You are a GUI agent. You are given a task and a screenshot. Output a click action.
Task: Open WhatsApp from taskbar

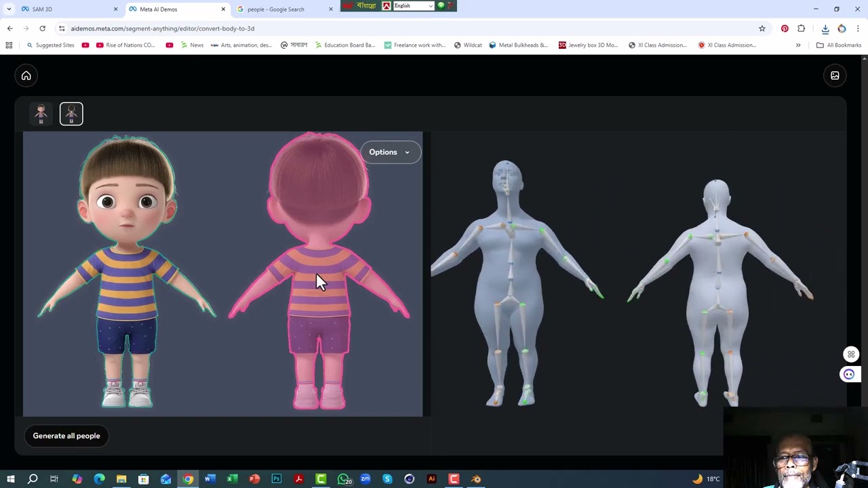(x=344, y=479)
